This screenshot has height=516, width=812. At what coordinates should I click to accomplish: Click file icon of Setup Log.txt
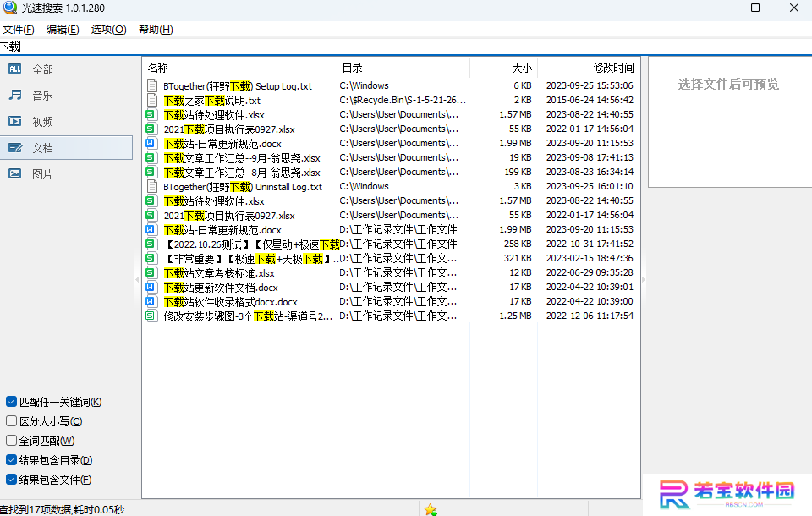click(x=151, y=85)
